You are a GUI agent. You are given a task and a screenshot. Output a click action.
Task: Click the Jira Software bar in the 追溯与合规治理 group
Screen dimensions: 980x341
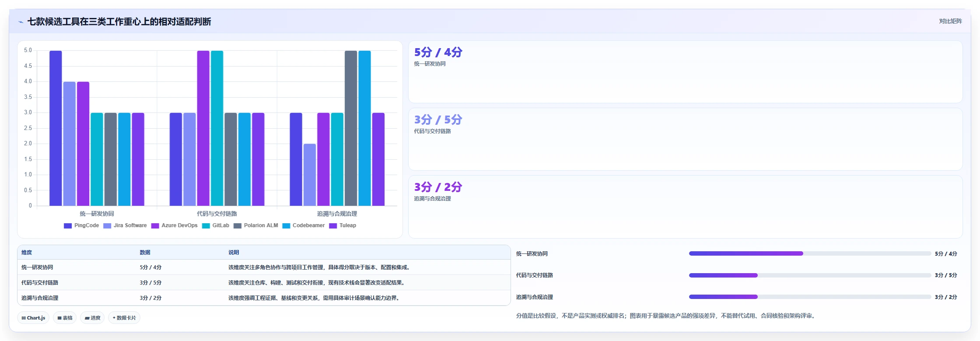310,175
